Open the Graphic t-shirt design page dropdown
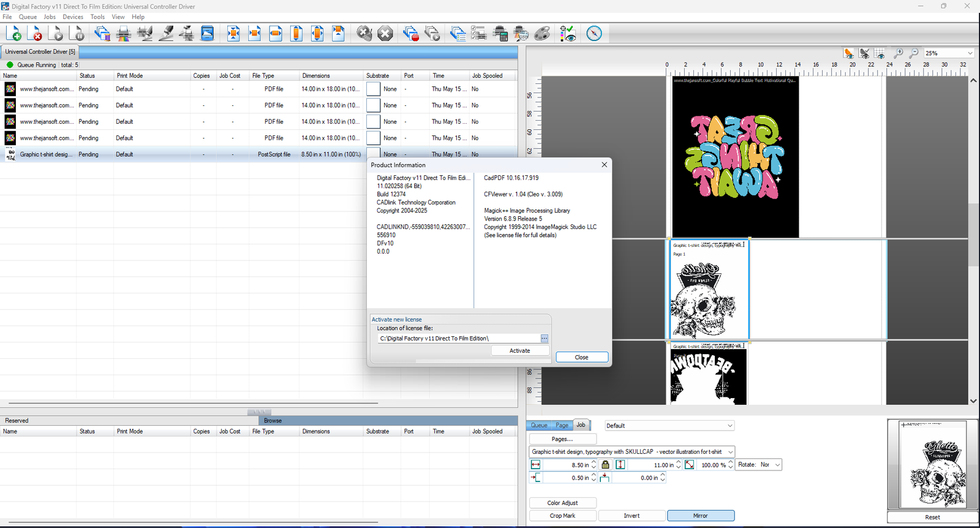 730,451
